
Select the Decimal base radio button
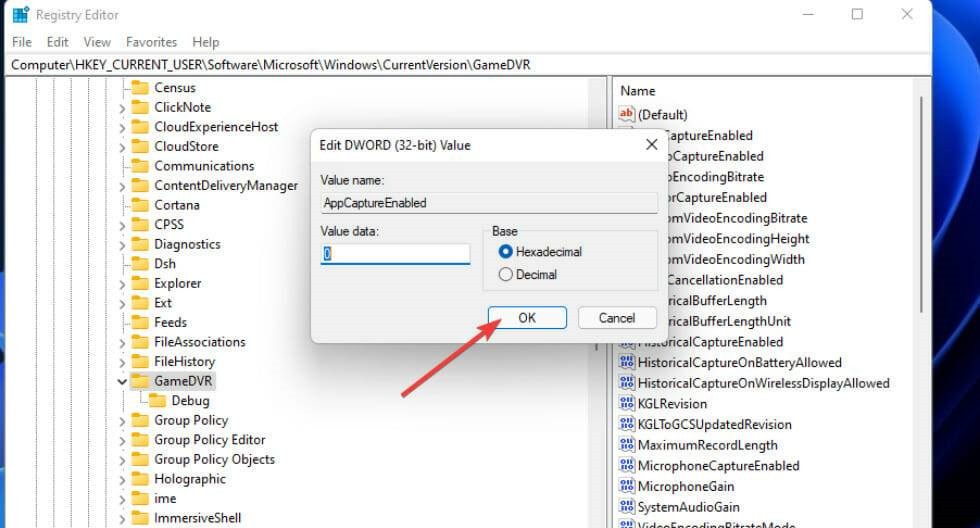tap(506, 274)
